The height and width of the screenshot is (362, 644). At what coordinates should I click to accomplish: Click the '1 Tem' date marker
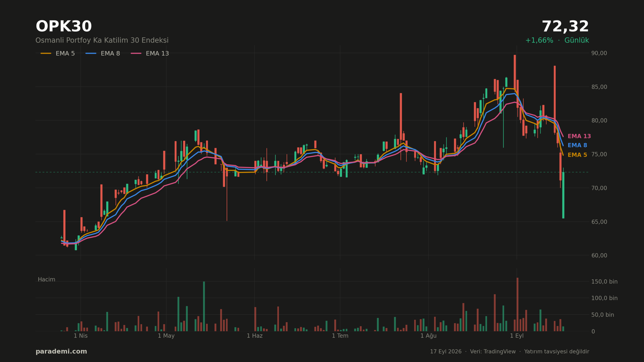(340, 336)
